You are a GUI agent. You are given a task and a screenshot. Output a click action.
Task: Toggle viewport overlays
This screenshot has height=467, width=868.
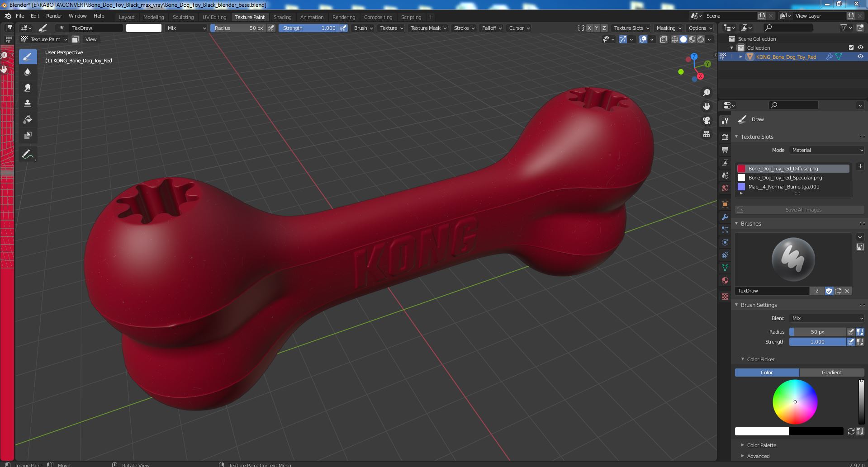point(643,39)
